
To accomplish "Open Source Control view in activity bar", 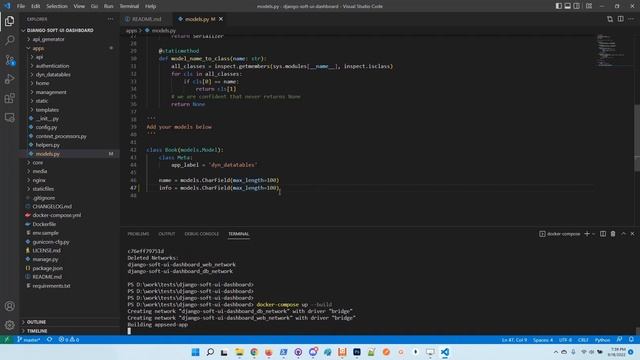I will [9, 60].
